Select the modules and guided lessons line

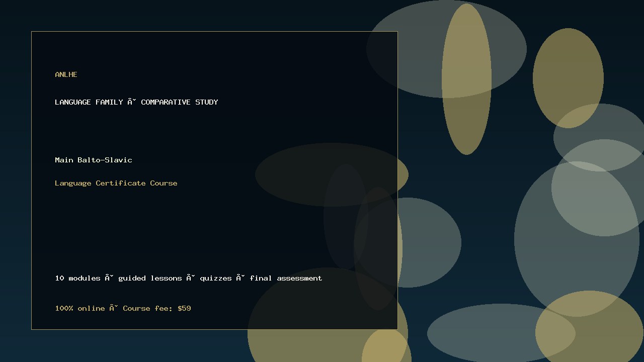pyautogui.click(x=189, y=278)
